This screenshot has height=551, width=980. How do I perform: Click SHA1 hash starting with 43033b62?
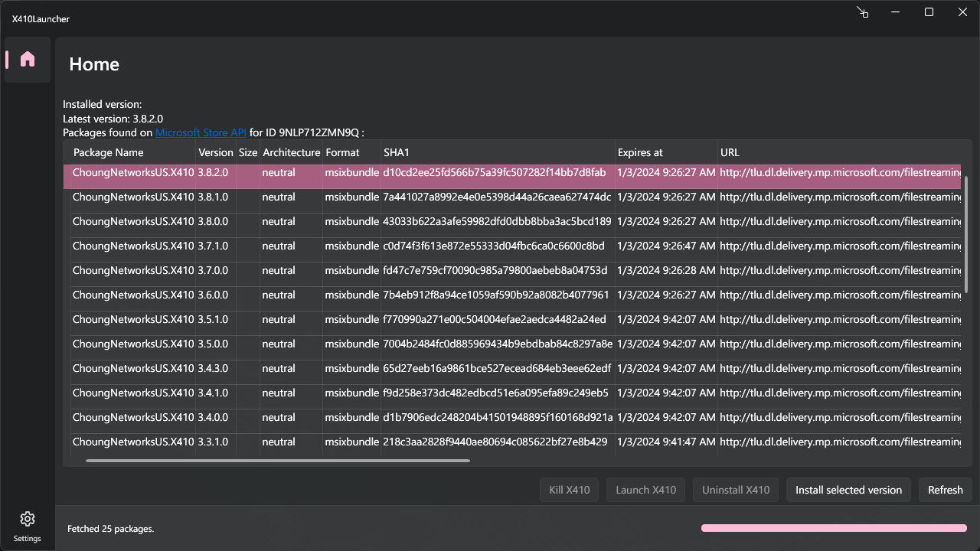tap(497, 222)
